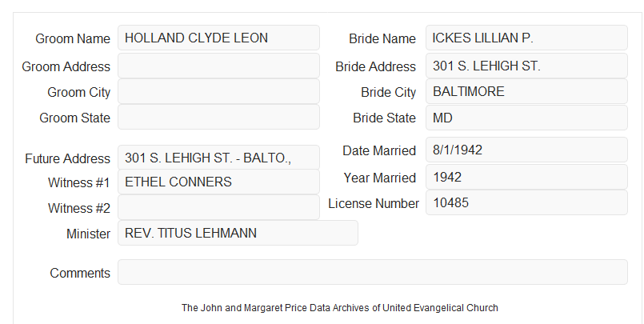Click the Groom Name field
This screenshot has height=324, width=644.
pos(218,38)
